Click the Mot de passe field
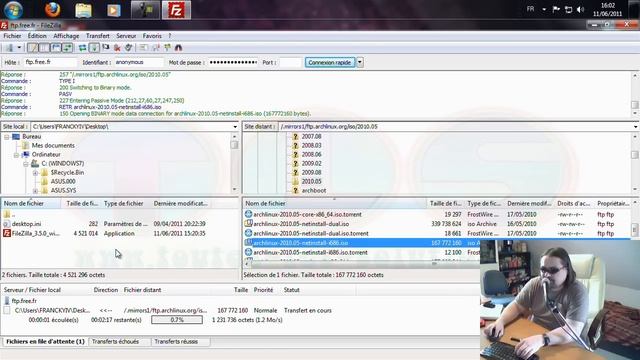This screenshot has width=640, height=360. (x=233, y=62)
